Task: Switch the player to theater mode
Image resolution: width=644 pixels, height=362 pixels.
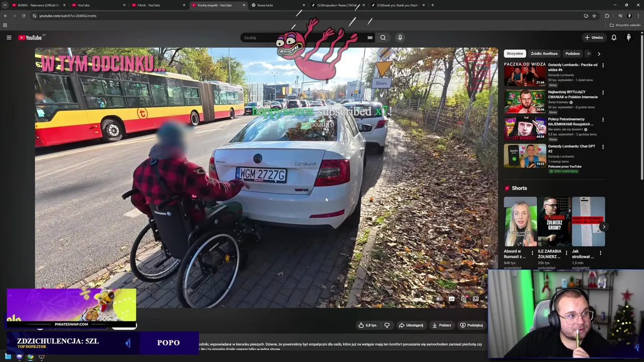Action: point(475,299)
